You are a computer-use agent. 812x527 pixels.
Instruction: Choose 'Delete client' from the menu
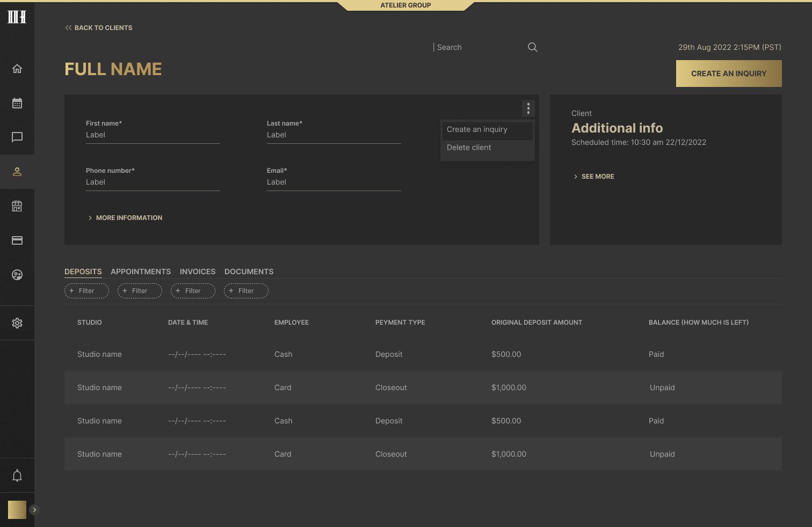[487, 148]
